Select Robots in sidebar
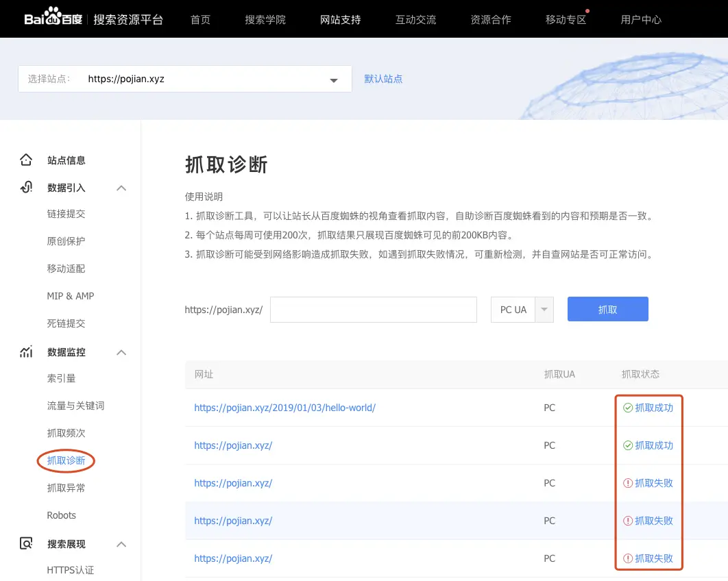Image resolution: width=728 pixels, height=581 pixels. 61,515
